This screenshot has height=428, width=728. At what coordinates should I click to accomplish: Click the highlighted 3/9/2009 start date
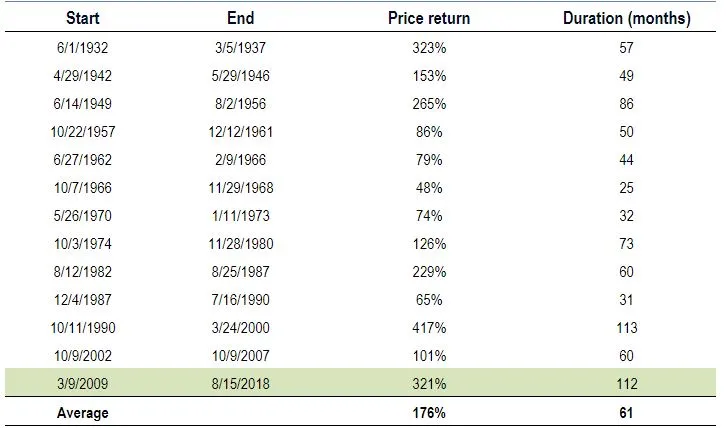[x=83, y=383]
